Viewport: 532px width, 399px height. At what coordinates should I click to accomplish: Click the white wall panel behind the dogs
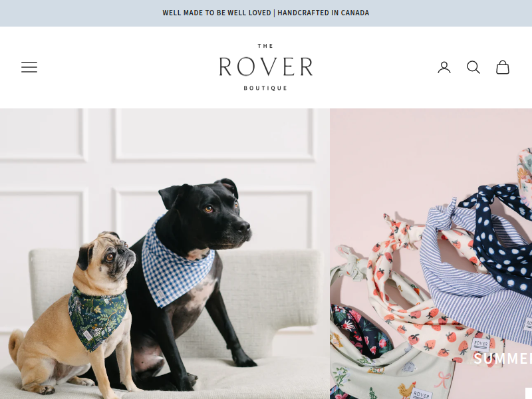point(213,134)
